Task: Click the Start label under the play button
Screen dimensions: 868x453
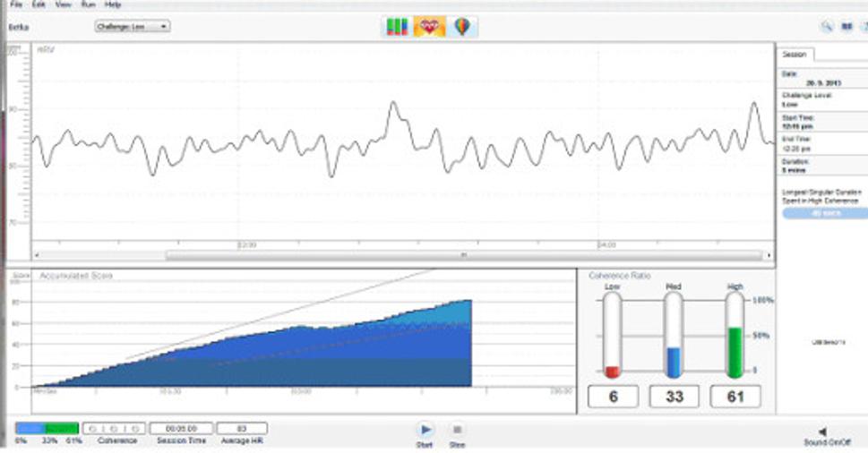Action: click(x=425, y=444)
